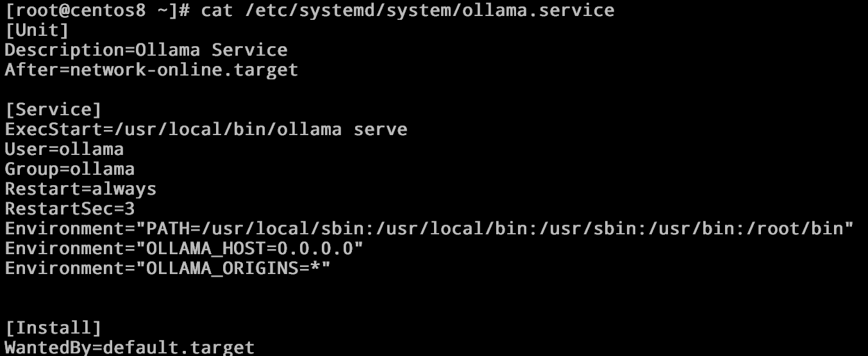Click the Restart=always line
Image resolution: width=868 pixels, height=356 pixels.
tap(81, 189)
